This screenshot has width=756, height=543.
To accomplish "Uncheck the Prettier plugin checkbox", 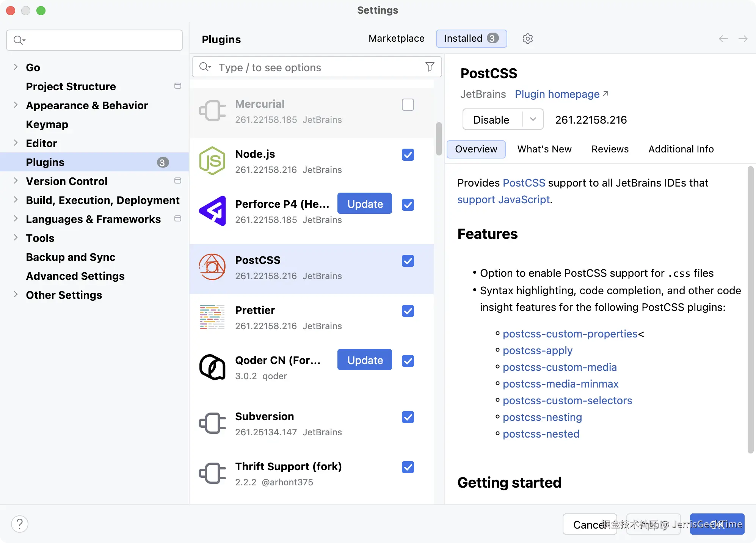I will pyautogui.click(x=408, y=311).
